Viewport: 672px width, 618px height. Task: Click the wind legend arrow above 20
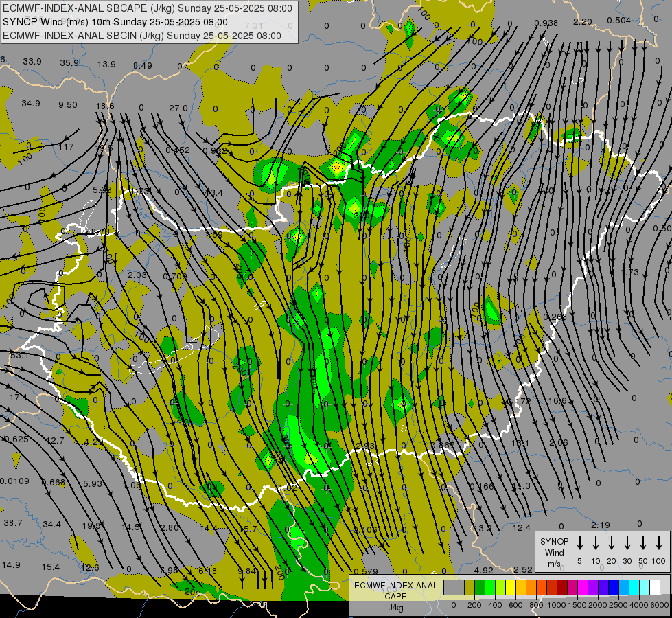click(612, 543)
